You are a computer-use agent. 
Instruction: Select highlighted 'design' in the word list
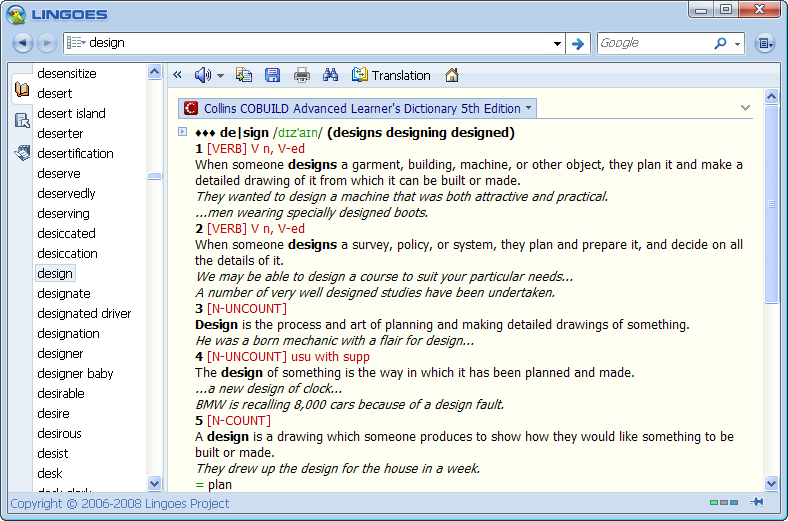(55, 273)
